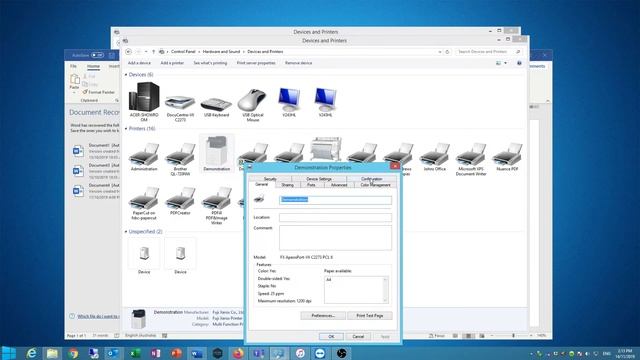This screenshot has height=360, width=640.
Task: Select the DocuCentre-VII scanner device icon
Action: 180,102
